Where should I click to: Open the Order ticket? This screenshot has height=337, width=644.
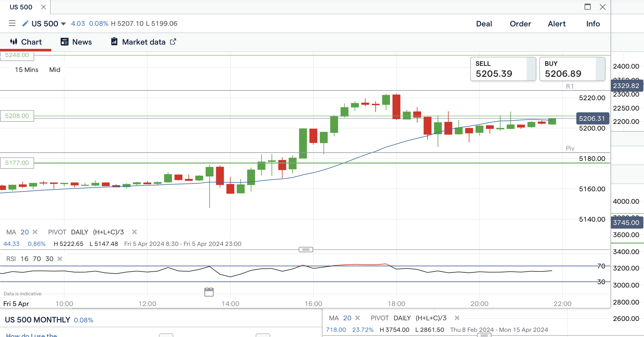(520, 24)
